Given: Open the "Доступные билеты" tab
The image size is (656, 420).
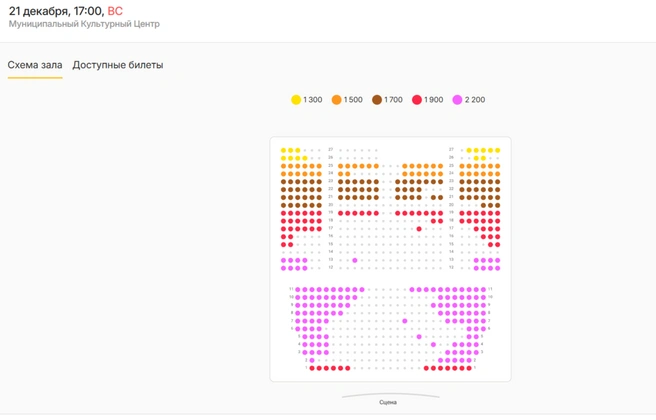Looking at the screenshot, I should [118, 65].
